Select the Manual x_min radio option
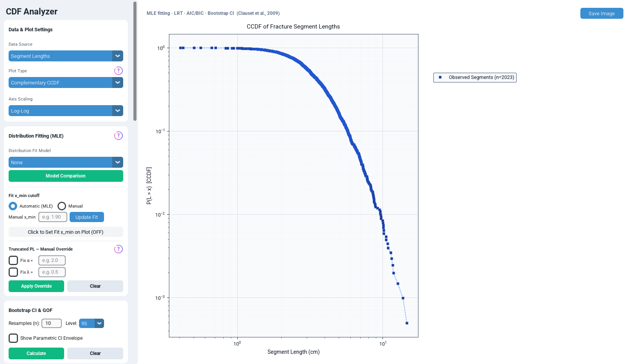Screen dimensions: 632x364 click(x=62, y=206)
